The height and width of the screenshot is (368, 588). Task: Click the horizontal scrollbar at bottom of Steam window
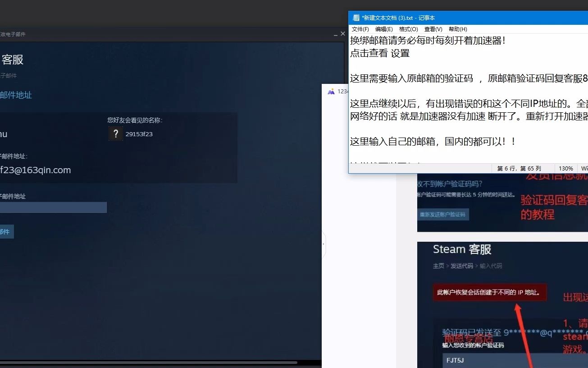[x=149, y=362]
